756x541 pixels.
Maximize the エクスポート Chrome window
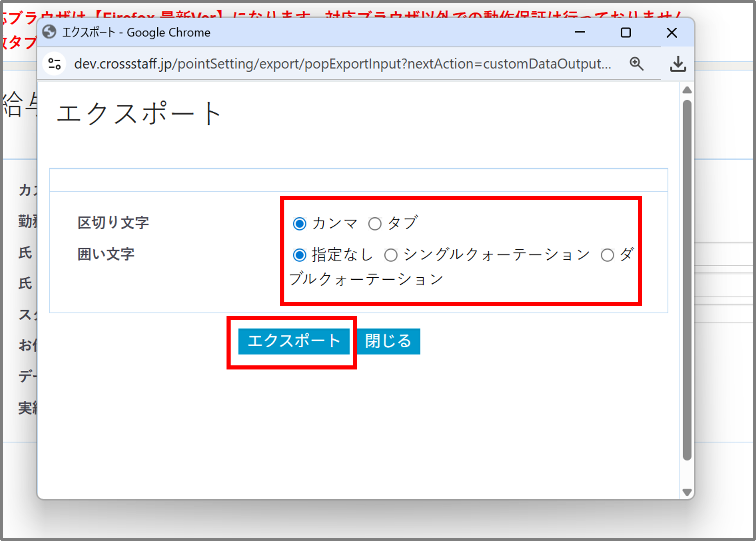tap(626, 32)
